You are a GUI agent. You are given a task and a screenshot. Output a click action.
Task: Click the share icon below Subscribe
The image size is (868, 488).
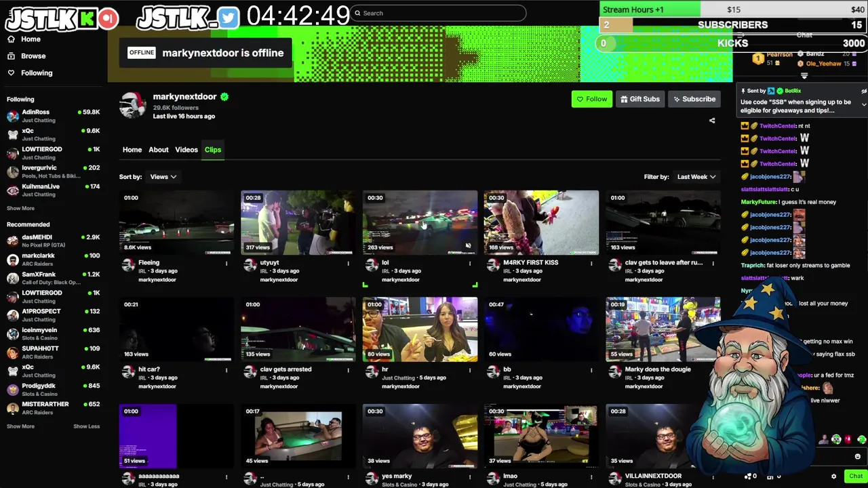pos(712,121)
